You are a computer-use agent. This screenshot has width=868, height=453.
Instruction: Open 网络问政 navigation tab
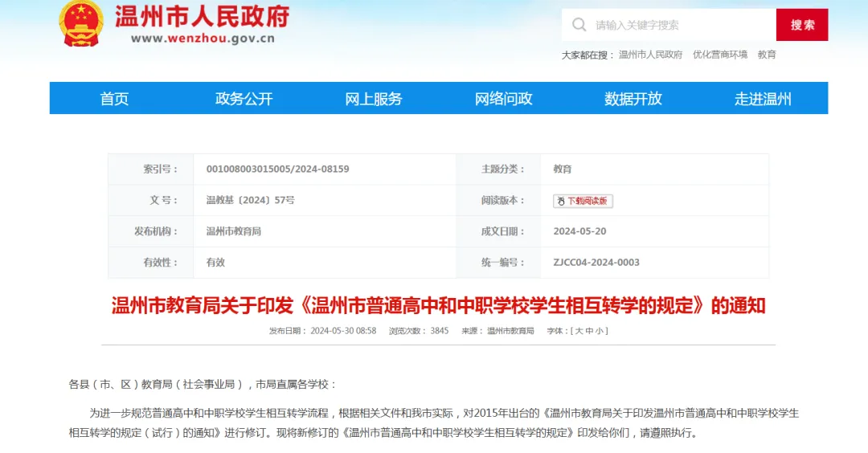tap(503, 99)
